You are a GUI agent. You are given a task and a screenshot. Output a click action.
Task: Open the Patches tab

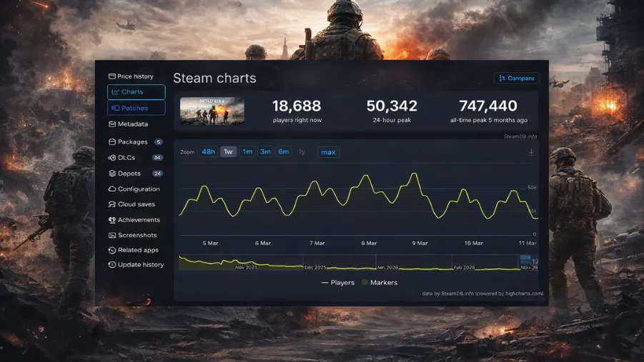[136, 108]
